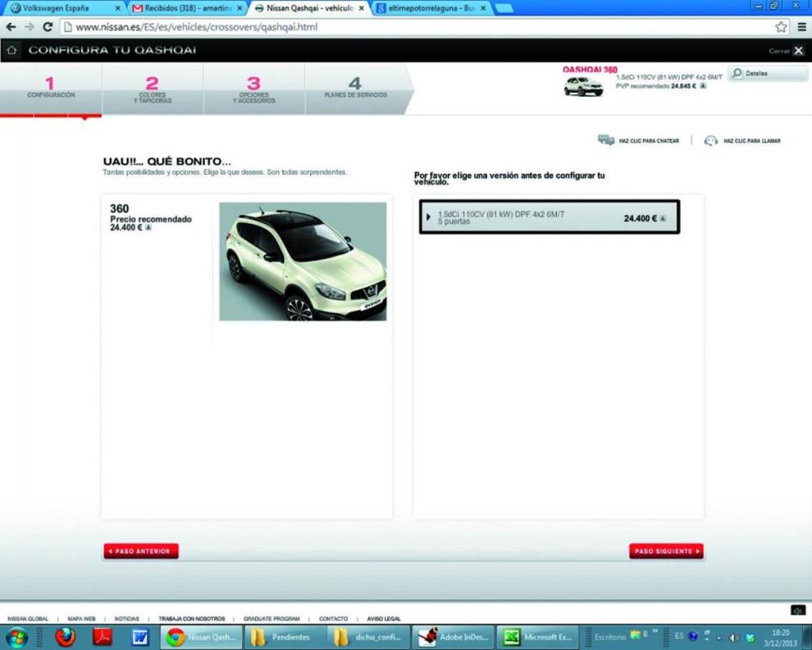Open Adobe Reader from the taskbar
Viewport: 812px width, 650px height.
coord(102,637)
